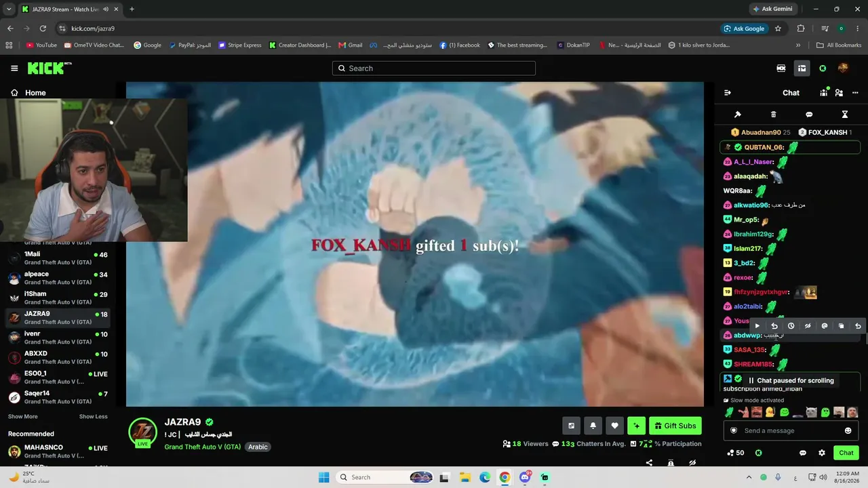The height and width of the screenshot is (488, 868).
Task: Open the Creator Dashboard bookmark
Action: [x=300, y=45]
